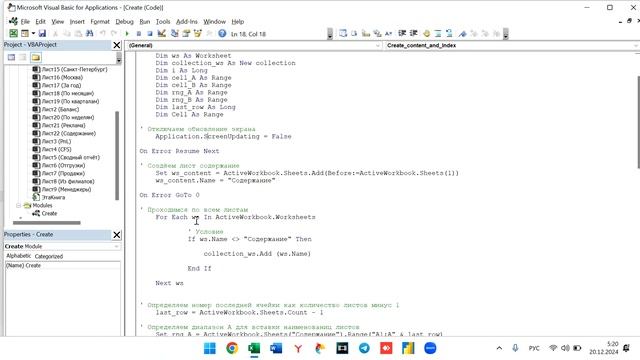Image resolution: width=640 pixels, height=360 pixels.
Task: Open the Edit menu
Action: pos(40,22)
